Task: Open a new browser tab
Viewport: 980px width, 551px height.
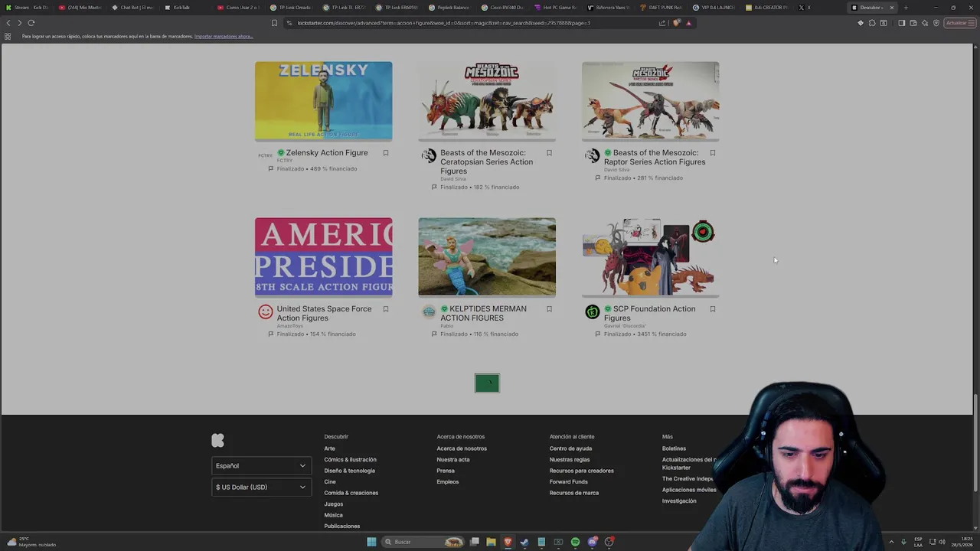Action: (906, 8)
